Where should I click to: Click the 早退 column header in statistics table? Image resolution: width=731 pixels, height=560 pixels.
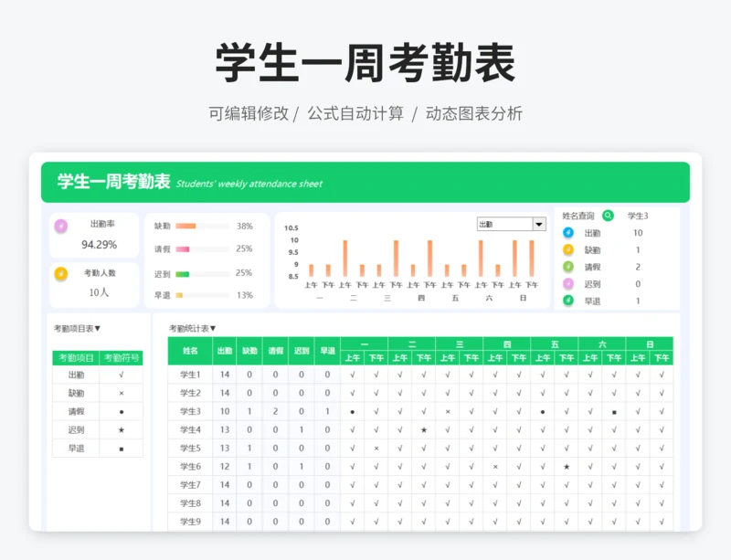tap(328, 351)
